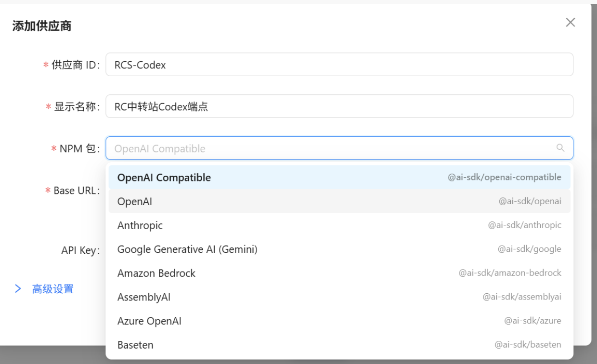Click the search magnifier icon in NPM field
The width and height of the screenshot is (597, 364).
click(560, 148)
